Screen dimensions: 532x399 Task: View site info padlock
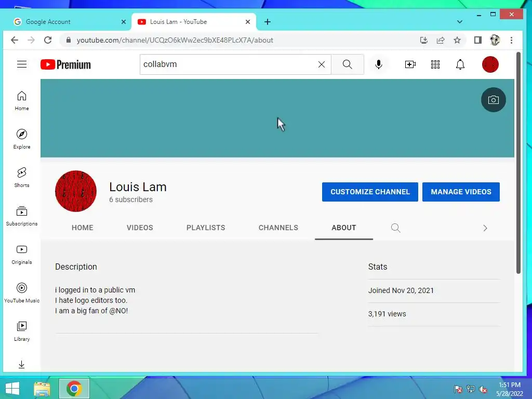69,40
